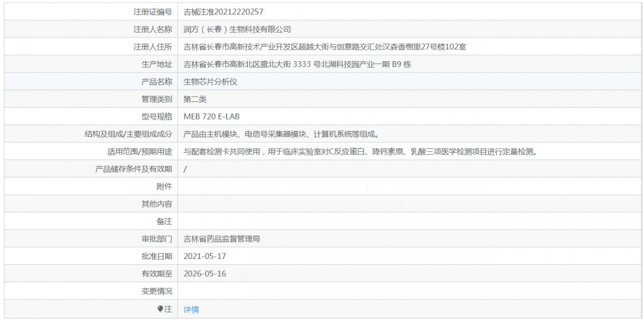The height and width of the screenshot is (321, 644).
Task: Click management class value 第二类
Action: click(195, 99)
